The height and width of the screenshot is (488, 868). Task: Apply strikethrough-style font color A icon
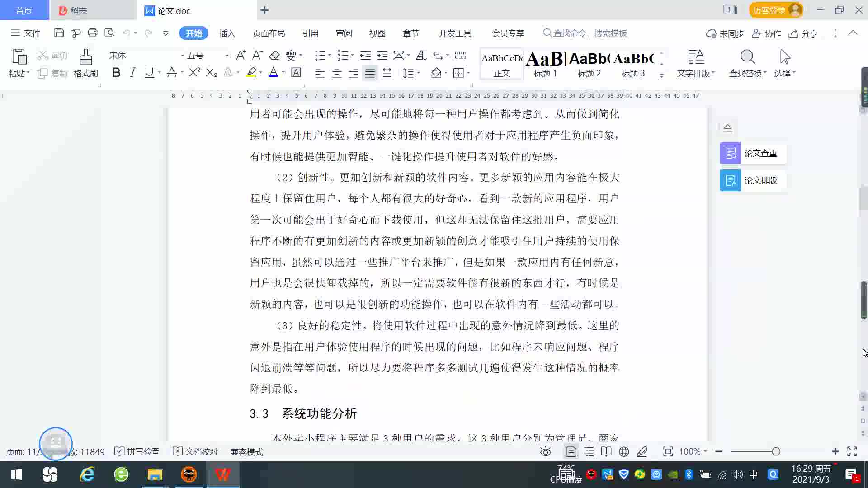pyautogui.click(x=171, y=73)
